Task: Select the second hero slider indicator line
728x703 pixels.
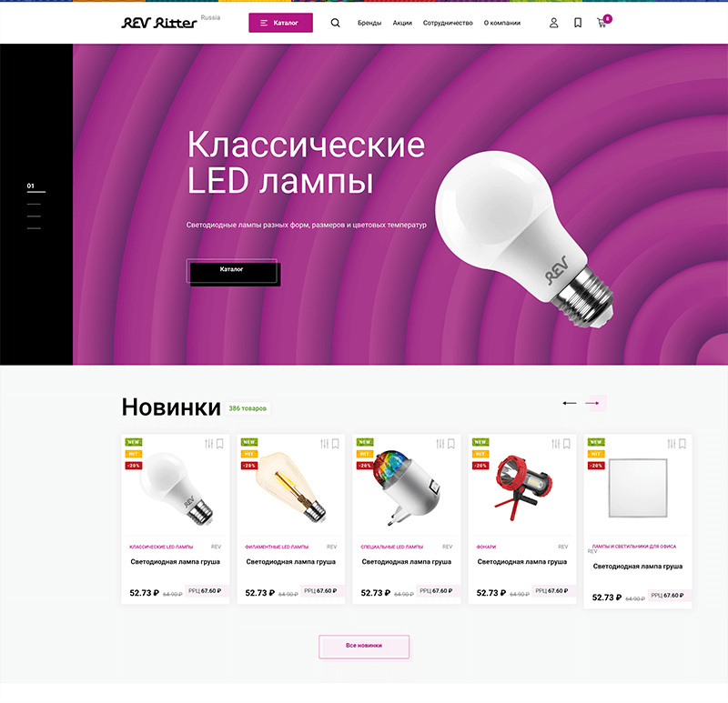Action: tap(34, 205)
